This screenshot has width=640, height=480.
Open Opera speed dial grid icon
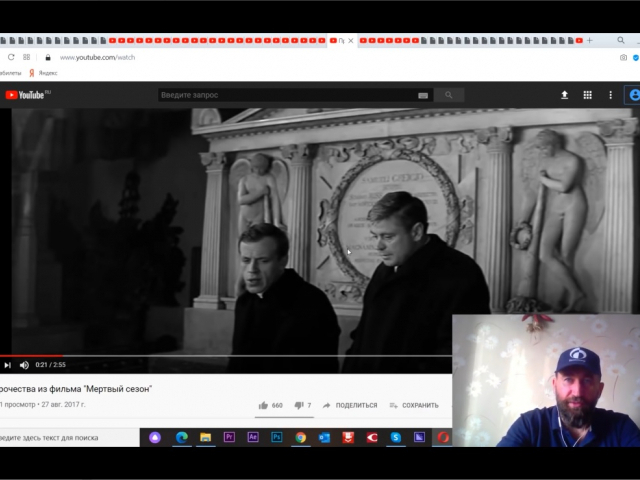(x=27, y=57)
